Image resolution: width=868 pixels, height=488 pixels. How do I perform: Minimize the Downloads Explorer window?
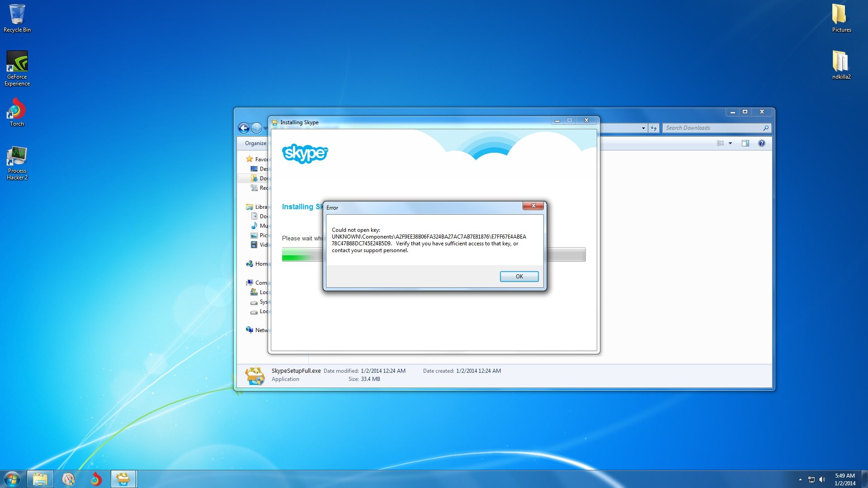pos(733,112)
